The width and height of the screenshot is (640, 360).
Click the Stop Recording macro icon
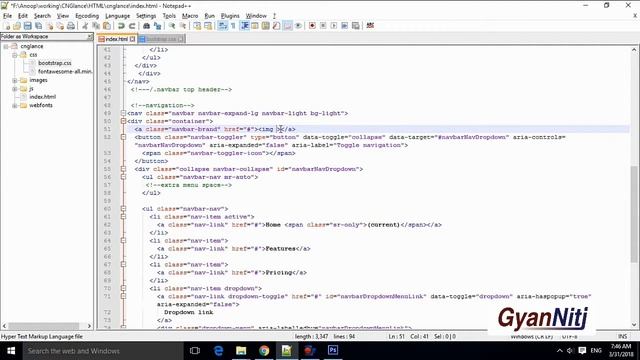pos(323,26)
